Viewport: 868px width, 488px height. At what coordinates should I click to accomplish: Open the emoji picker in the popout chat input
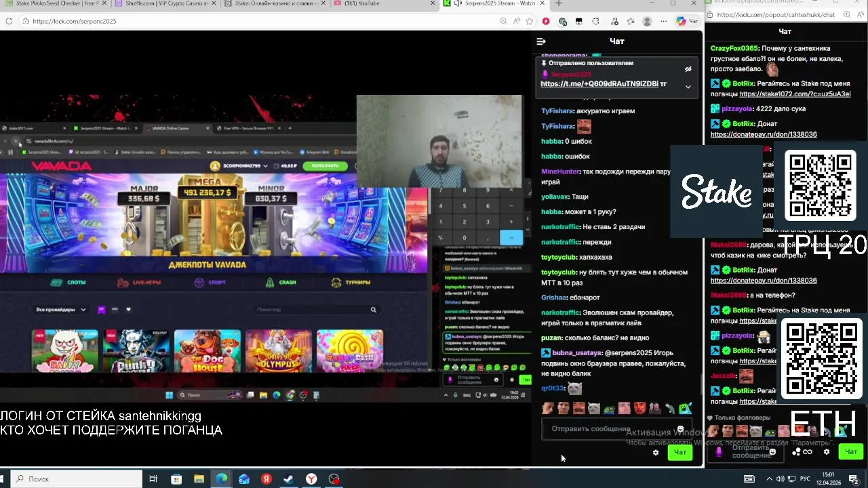[772, 451]
